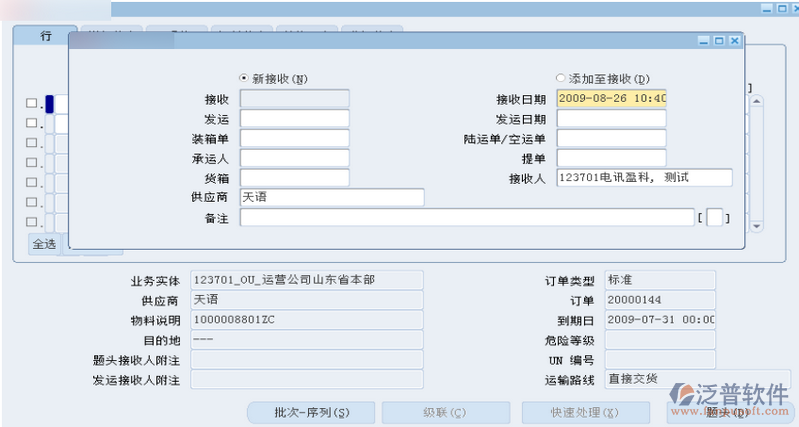Click the scroll up arrow of lines list
The height and width of the screenshot is (427, 799).
click(757, 102)
